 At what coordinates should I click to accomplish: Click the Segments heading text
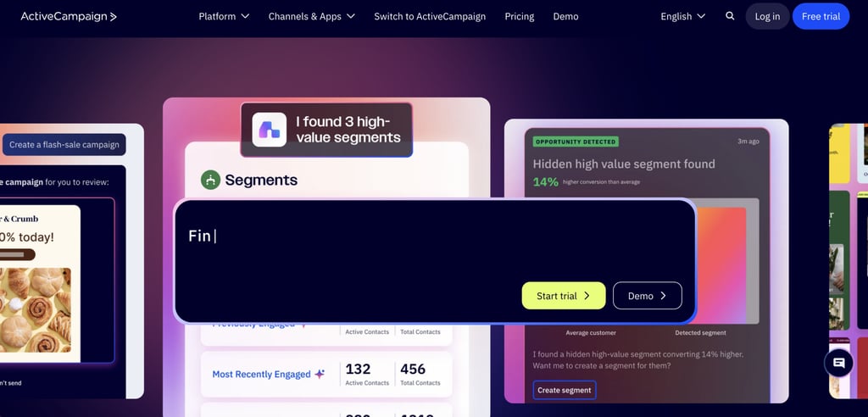[x=261, y=180]
